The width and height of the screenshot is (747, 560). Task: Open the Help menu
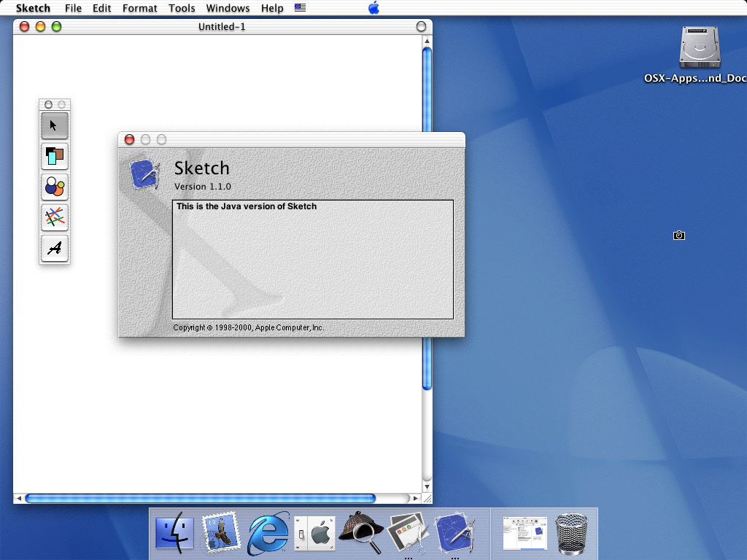[x=272, y=8]
